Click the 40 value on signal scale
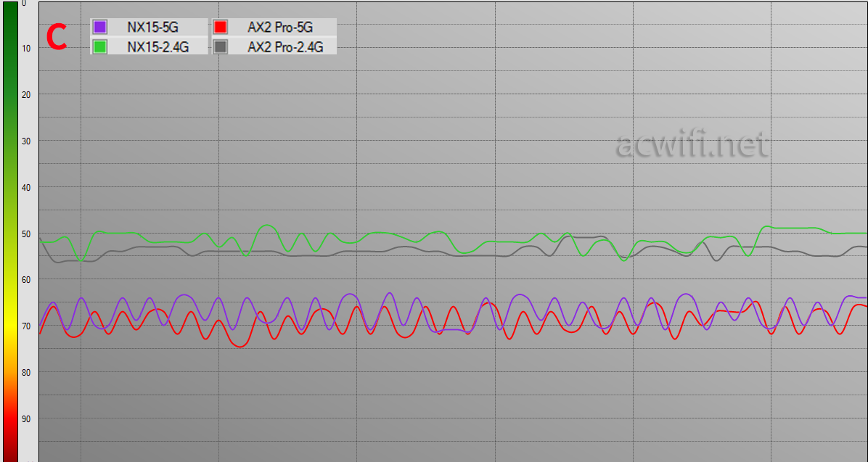The image size is (868, 462). click(26, 188)
